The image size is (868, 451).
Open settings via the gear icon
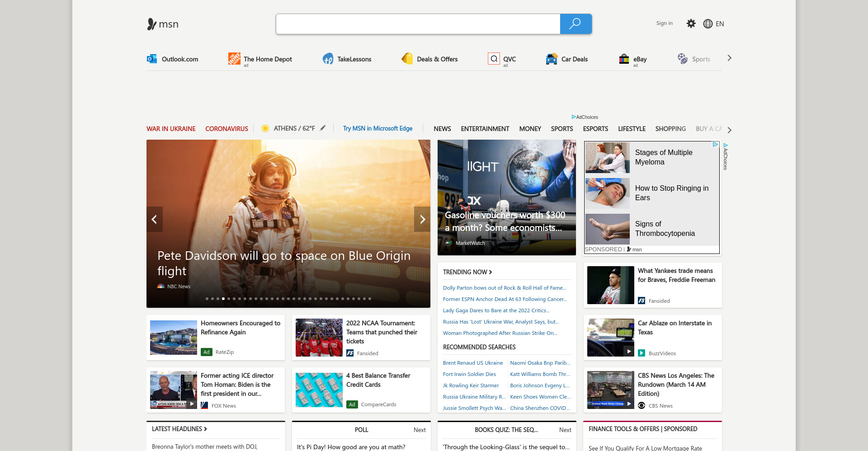691,23
